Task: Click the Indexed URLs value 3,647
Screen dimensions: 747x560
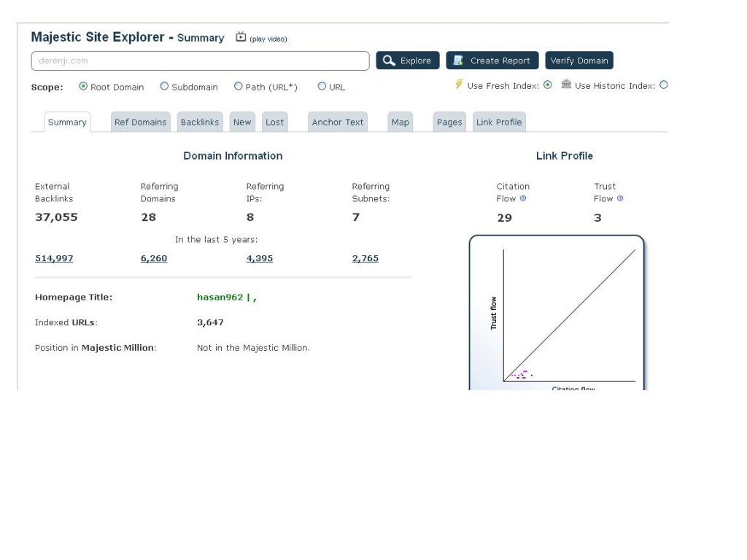Action: (210, 323)
